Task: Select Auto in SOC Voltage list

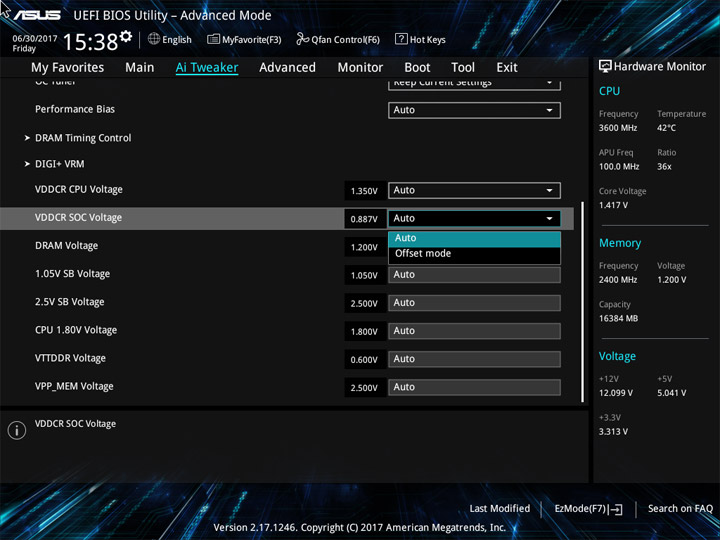Action: (x=474, y=238)
